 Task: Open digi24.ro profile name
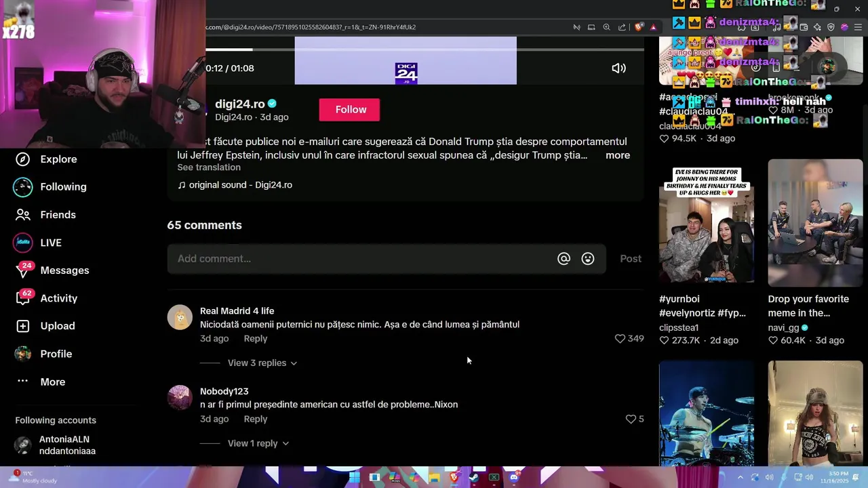tap(239, 104)
